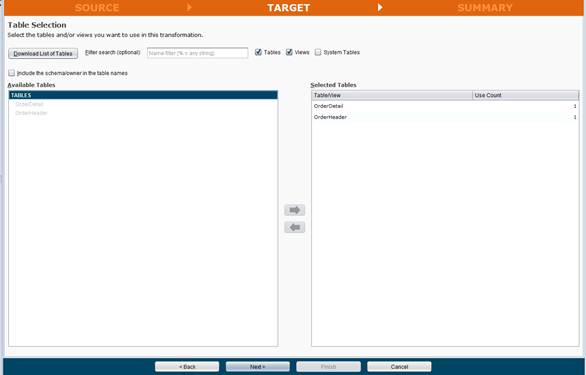Proceed with the Next button
This screenshot has height=375, width=586.
(x=257, y=367)
